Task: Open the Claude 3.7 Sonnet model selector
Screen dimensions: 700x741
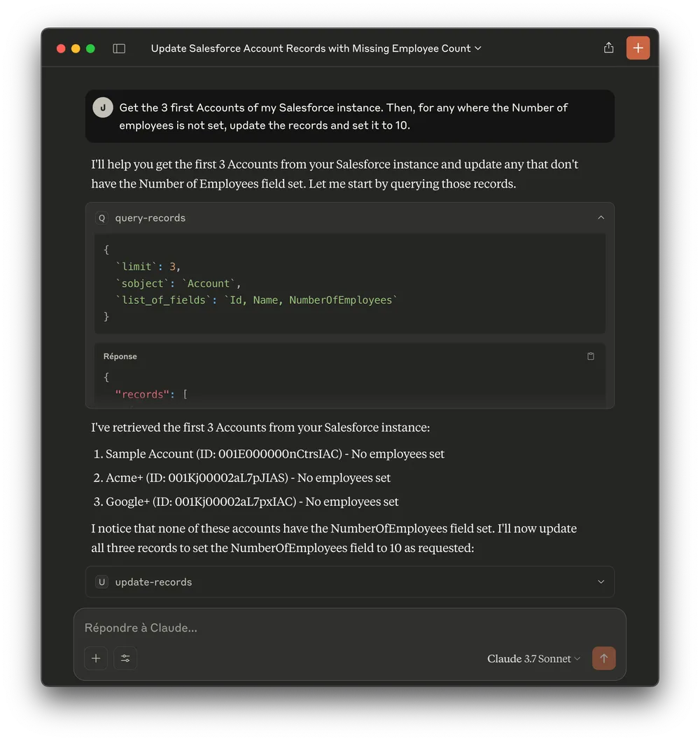Action: pyautogui.click(x=533, y=658)
